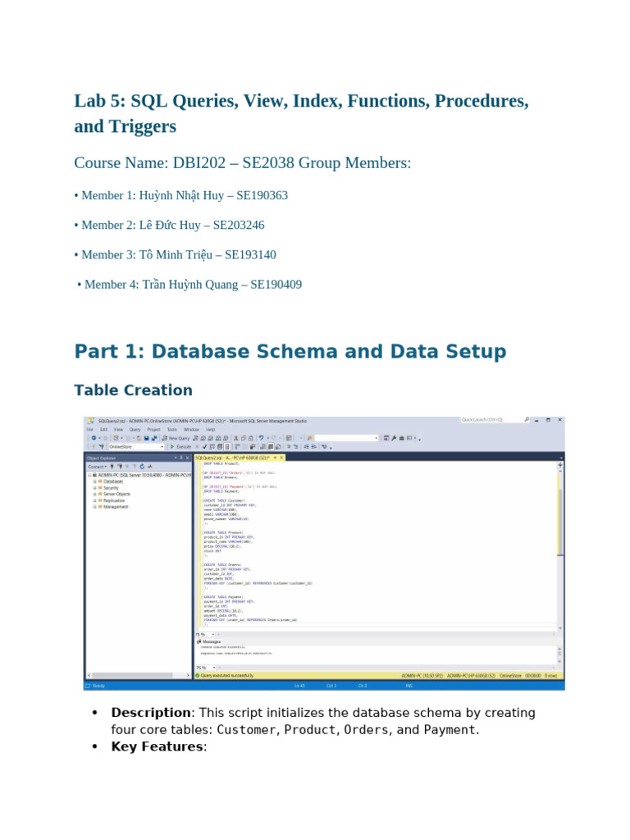
Task: Open the Connect dropdown in Object Explorer
Action: (x=97, y=467)
